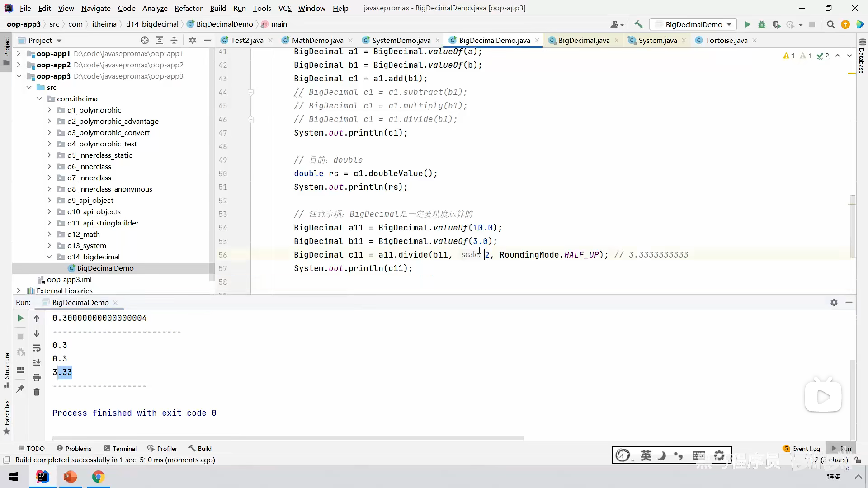The image size is (868, 488).
Task: Open the Problems tool window
Action: coord(74,448)
